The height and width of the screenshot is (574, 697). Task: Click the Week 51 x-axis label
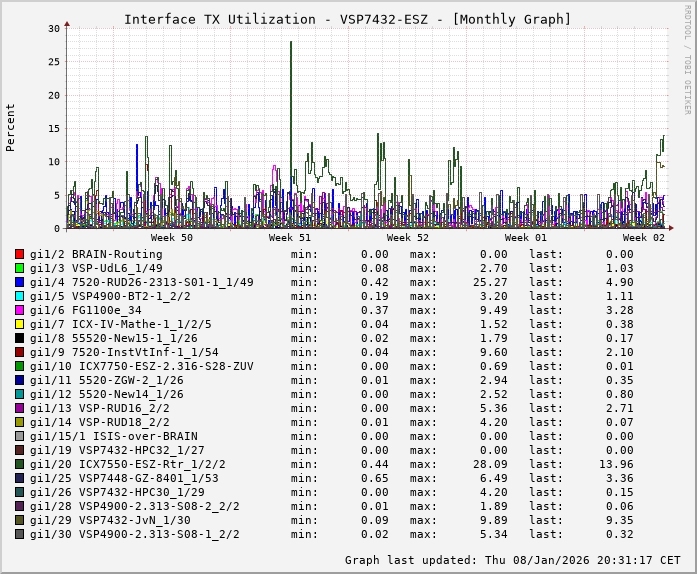pyautogui.click(x=290, y=238)
